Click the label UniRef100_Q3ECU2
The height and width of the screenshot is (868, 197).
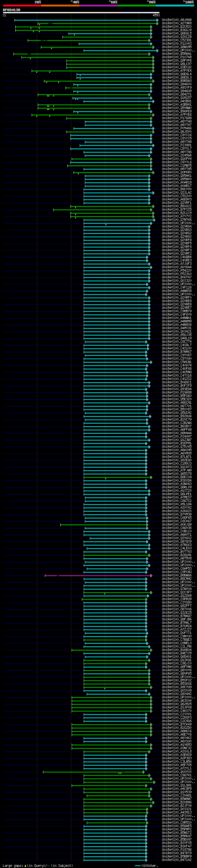177,67
